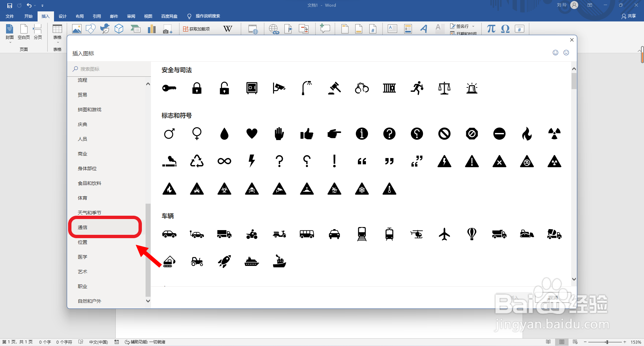Click the zoom in plus button
644x346 pixels.
pos(625,342)
